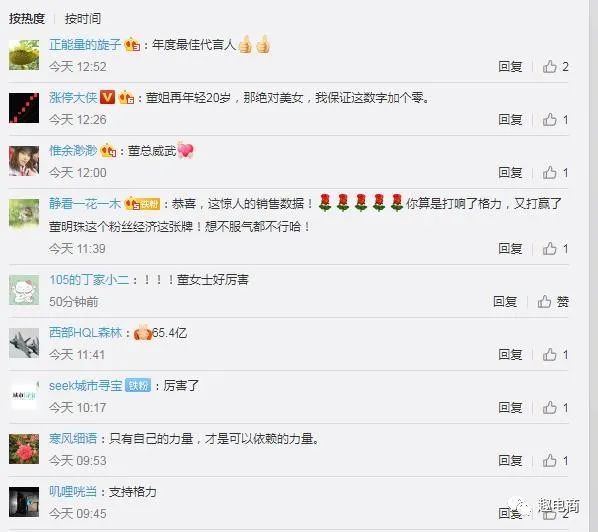Sort comments by 按热度
The height and width of the screenshot is (532, 598).
coord(27,18)
